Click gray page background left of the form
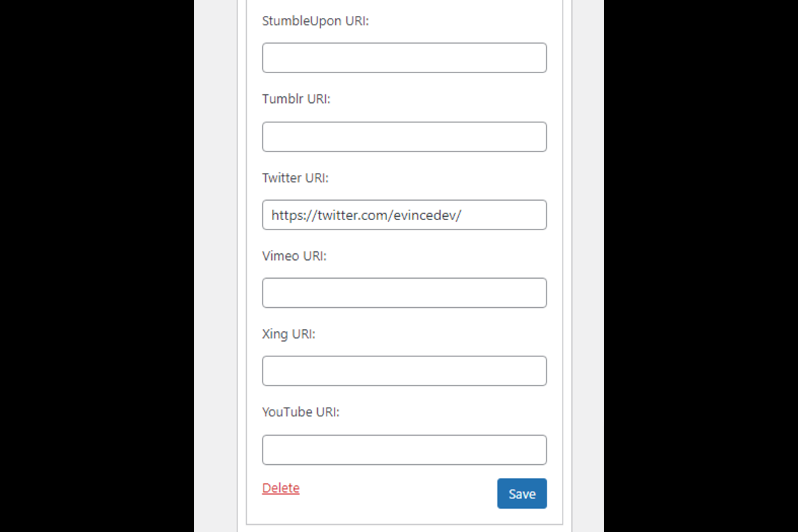This screenshot has width=798, height=532. pyautogui.click(x=215, y=266)
